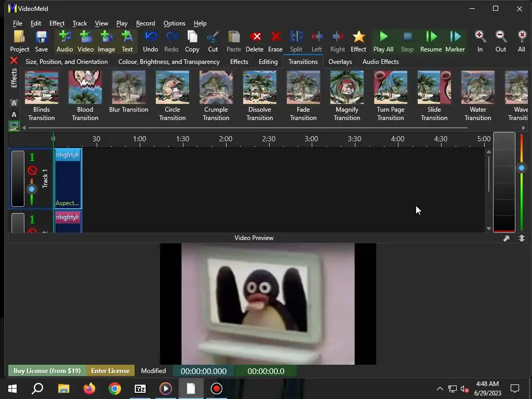The width and height of the screenshot is (532, 399).
Task: Select the outlined A text icon in sidebar
Action: 14,103
